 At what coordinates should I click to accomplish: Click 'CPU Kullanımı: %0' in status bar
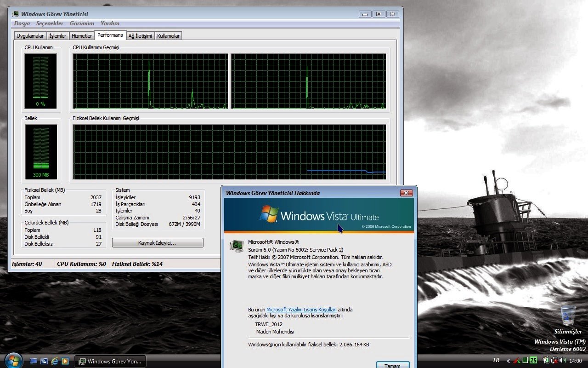tap(81, 264)
